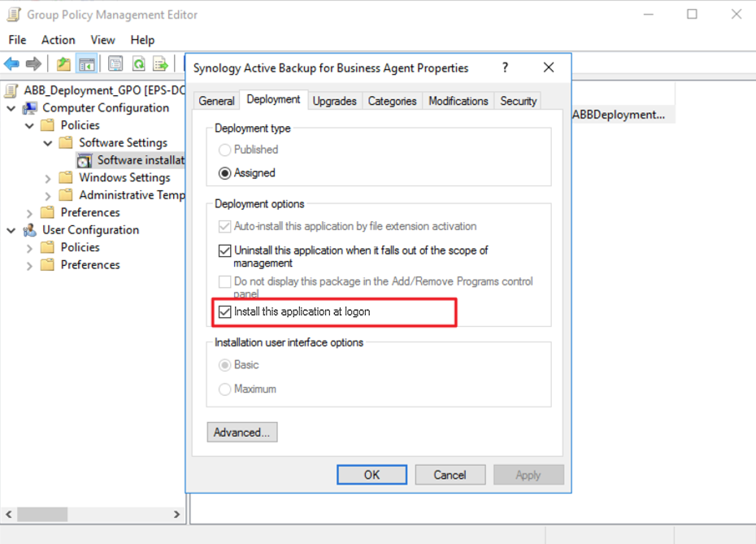
Task: Open the Action menu
Action: (x=58, y=40)
